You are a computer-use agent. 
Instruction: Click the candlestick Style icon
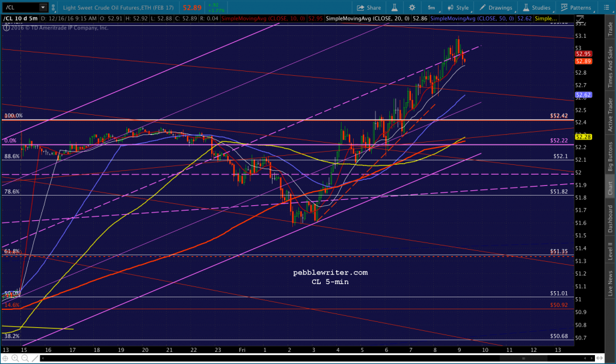click(x=450, y=7)
